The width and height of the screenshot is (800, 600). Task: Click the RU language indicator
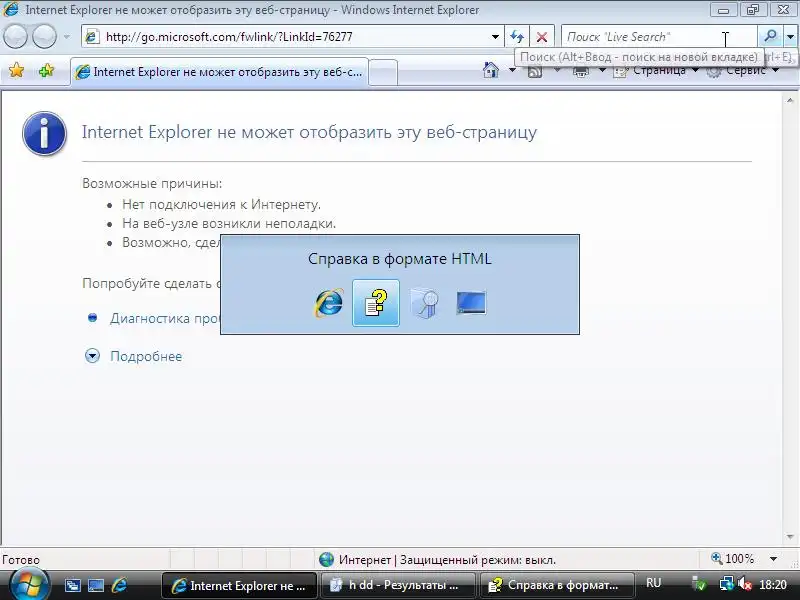653,583
